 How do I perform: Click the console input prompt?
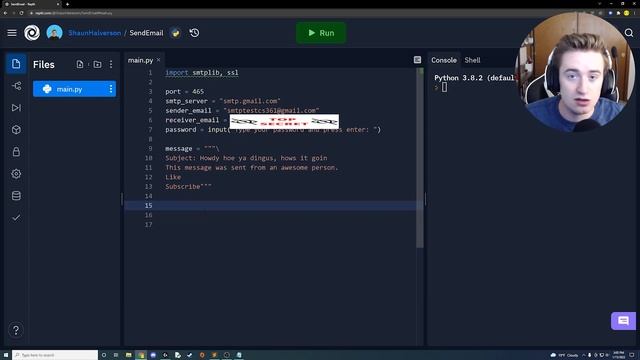point(444,87)
